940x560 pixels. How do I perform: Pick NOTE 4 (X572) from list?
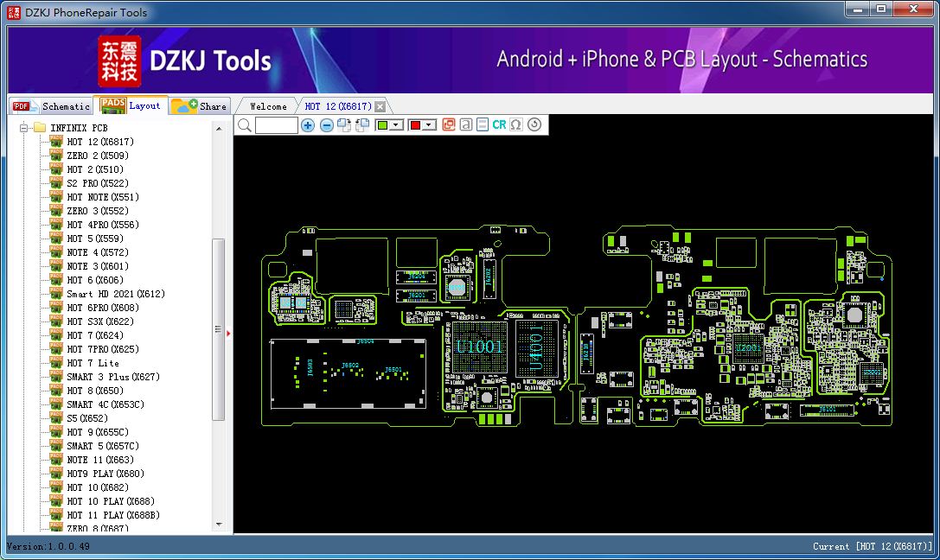97,252
